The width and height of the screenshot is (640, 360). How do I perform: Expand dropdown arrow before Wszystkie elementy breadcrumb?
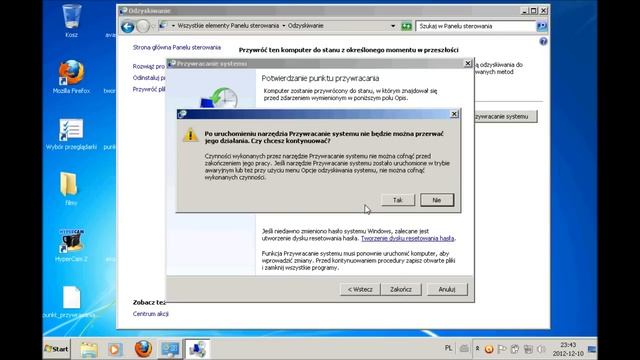(x=173, y=26)
